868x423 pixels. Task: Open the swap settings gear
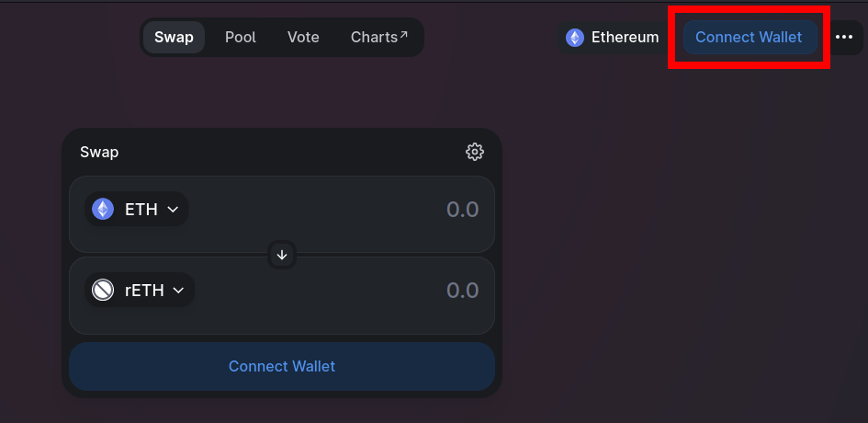point(475,152)
